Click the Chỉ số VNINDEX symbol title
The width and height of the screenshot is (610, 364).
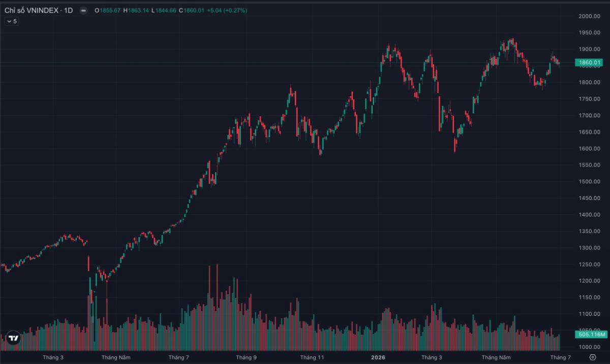tap(38, 10)
